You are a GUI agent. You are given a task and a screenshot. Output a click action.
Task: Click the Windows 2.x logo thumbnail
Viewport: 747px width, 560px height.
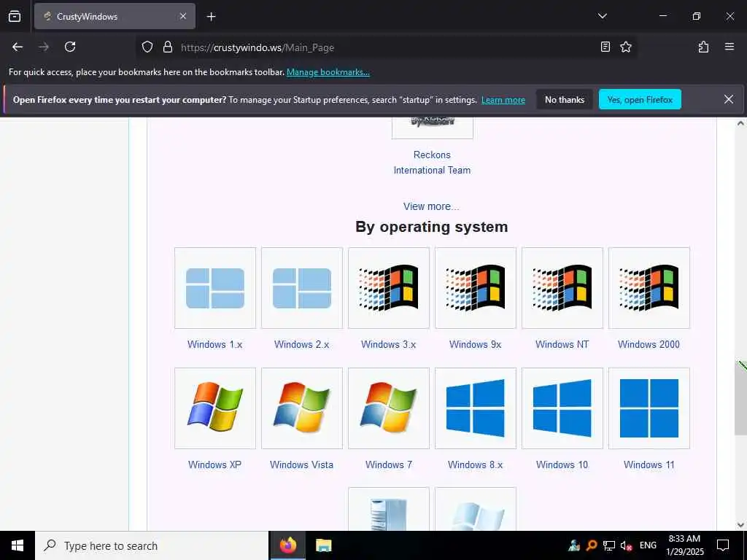click(x=301, y=288)
